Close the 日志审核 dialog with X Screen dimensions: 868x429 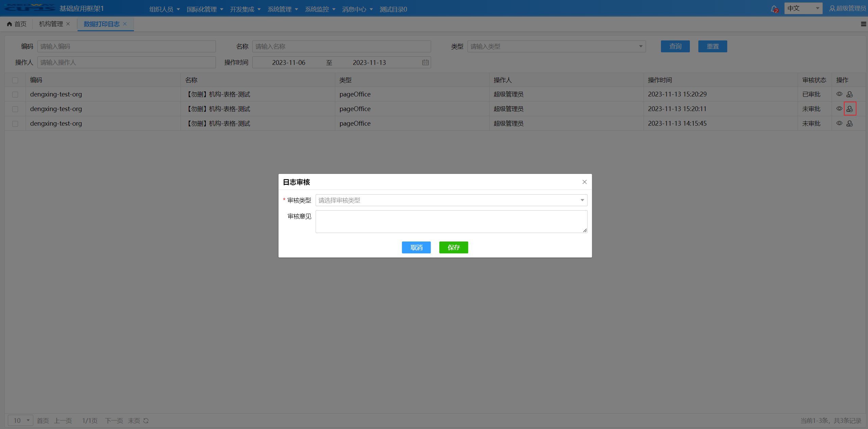tap(584, 182)
